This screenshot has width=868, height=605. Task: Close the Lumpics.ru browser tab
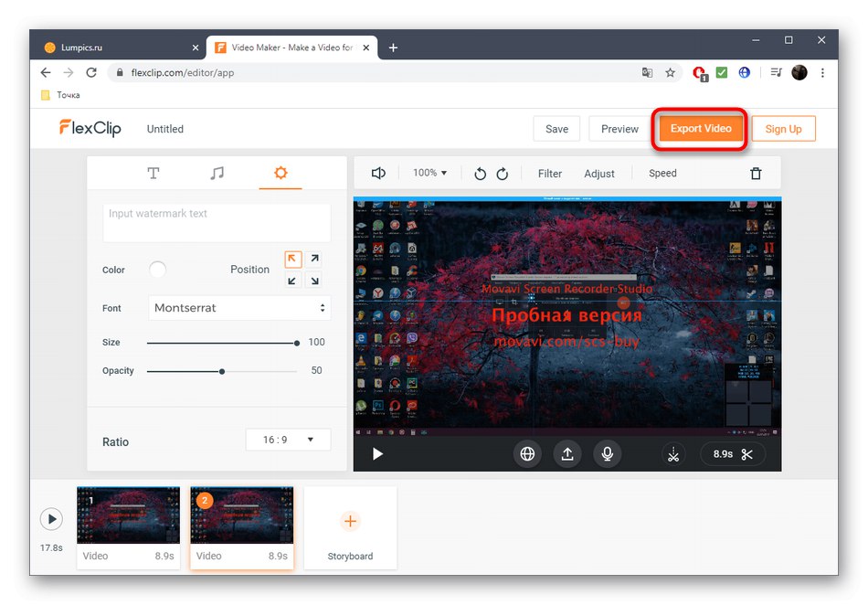click(195, 48)
